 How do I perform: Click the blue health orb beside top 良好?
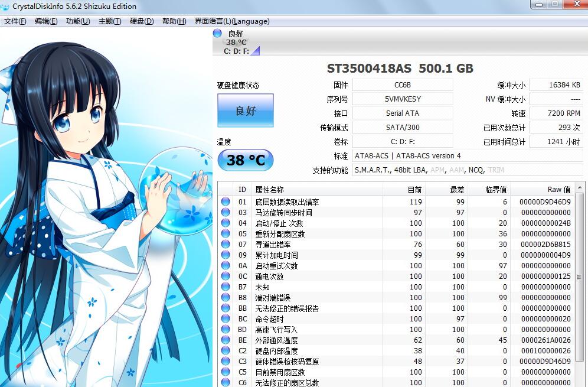pyautogui.click(x=217, y=34)
